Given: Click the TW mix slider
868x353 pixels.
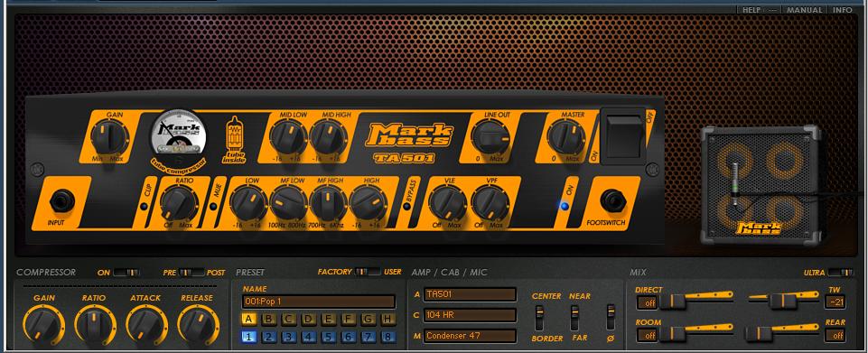Looking at the screenshot, I should [x=783, y=301].
